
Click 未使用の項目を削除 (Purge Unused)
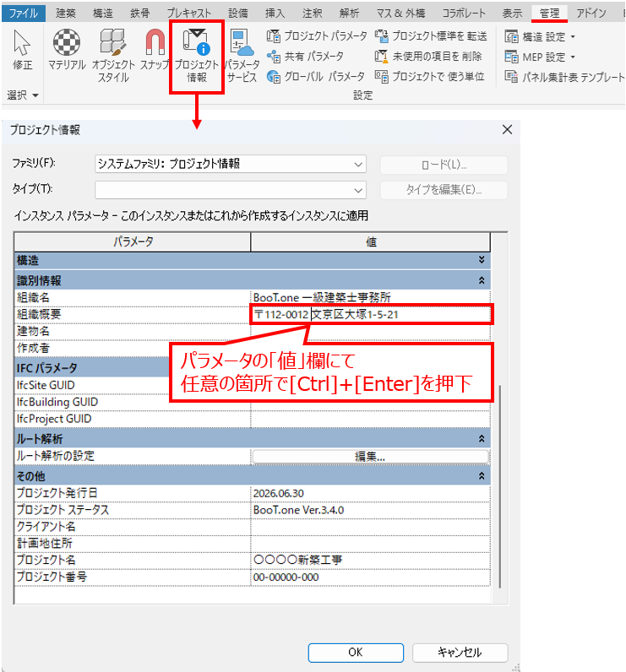pos(428,57)
